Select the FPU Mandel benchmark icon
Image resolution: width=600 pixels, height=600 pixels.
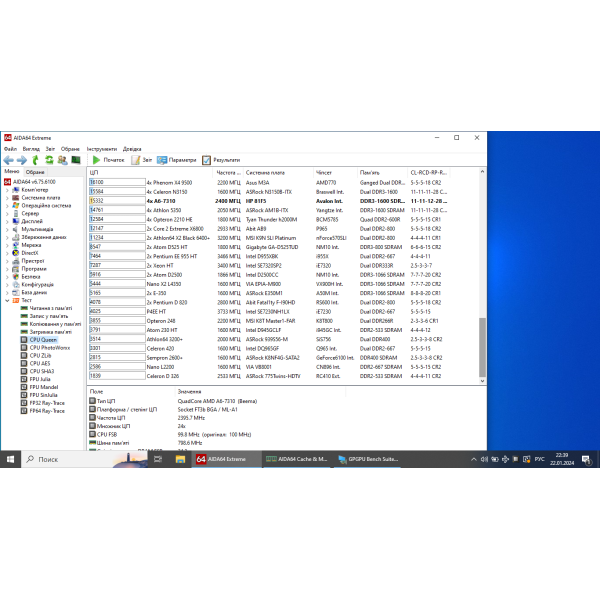[24, 387]
